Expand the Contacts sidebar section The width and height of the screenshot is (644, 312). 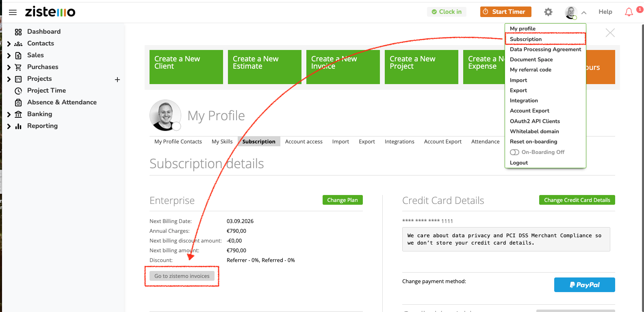click(9, 44)
